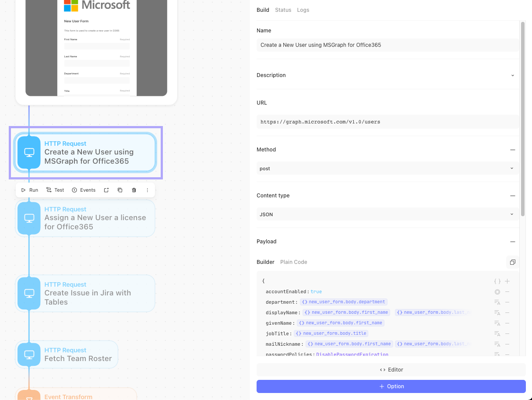Click the add-note icon in node toolbar

(106, 190)
